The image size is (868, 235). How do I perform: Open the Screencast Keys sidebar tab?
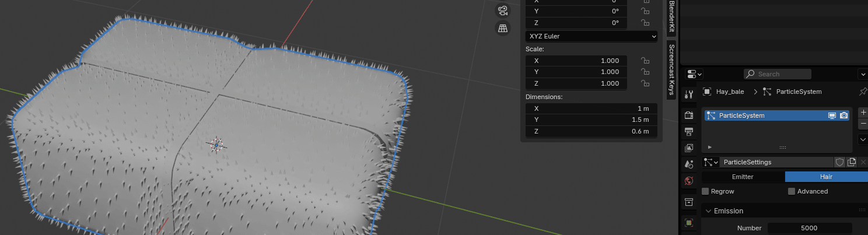pyautogui.click(x=671, y=70)
